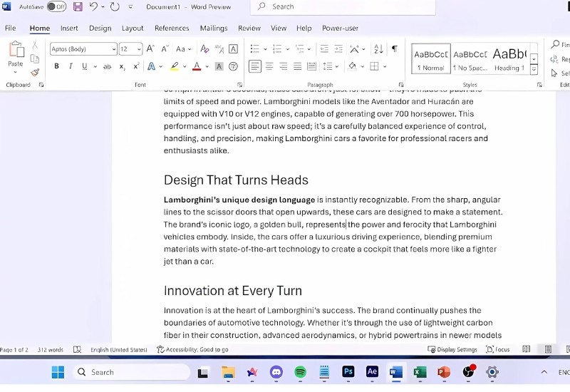Switch to the Design tab
This screenshot has width=570, height=392.
(100, 28)
